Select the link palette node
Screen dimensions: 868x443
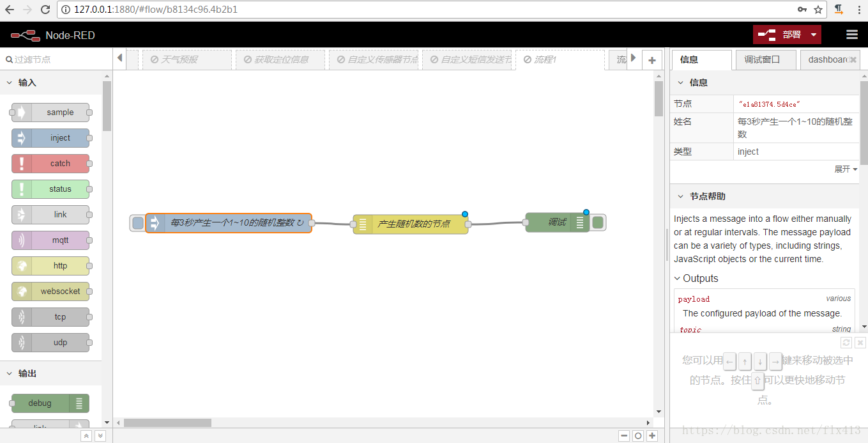point(50,215)
